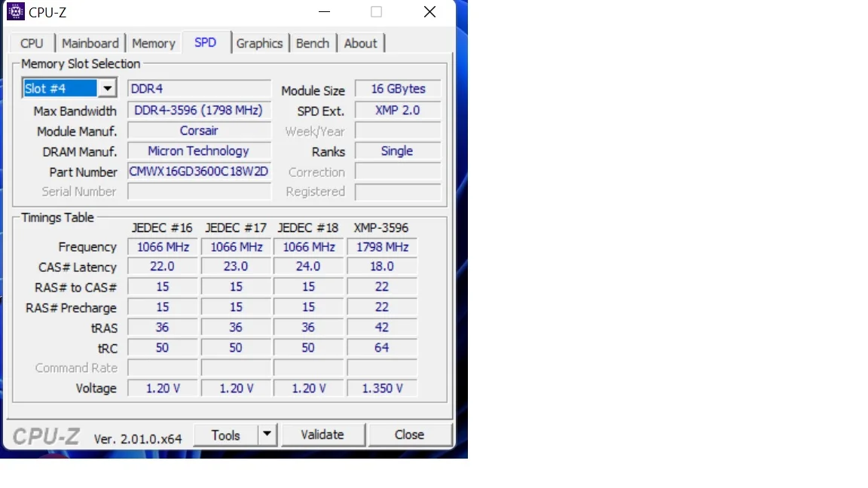The width and height of the screenshot is (868, 488).
Task: Select the SPD tab
Action: tap(206, 43)
